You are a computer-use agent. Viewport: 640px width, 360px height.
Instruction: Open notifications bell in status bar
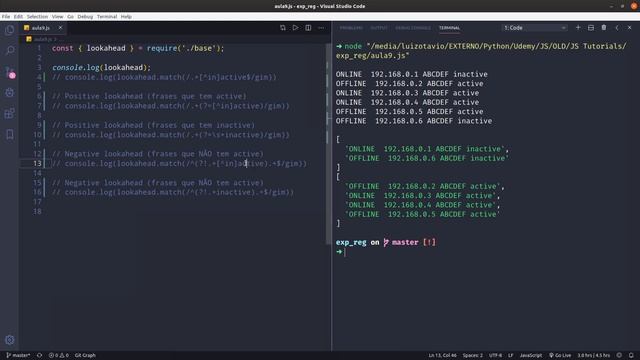point(631,356)
